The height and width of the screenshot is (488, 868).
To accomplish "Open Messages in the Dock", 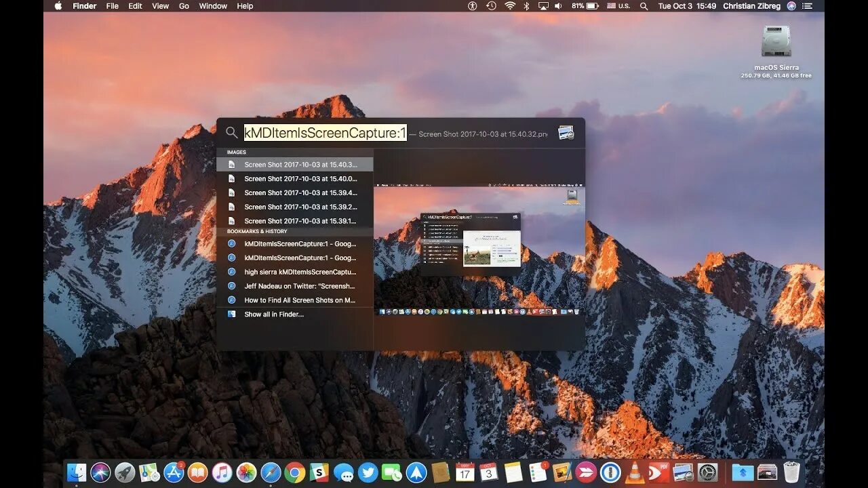I will (x=343, y=472).
